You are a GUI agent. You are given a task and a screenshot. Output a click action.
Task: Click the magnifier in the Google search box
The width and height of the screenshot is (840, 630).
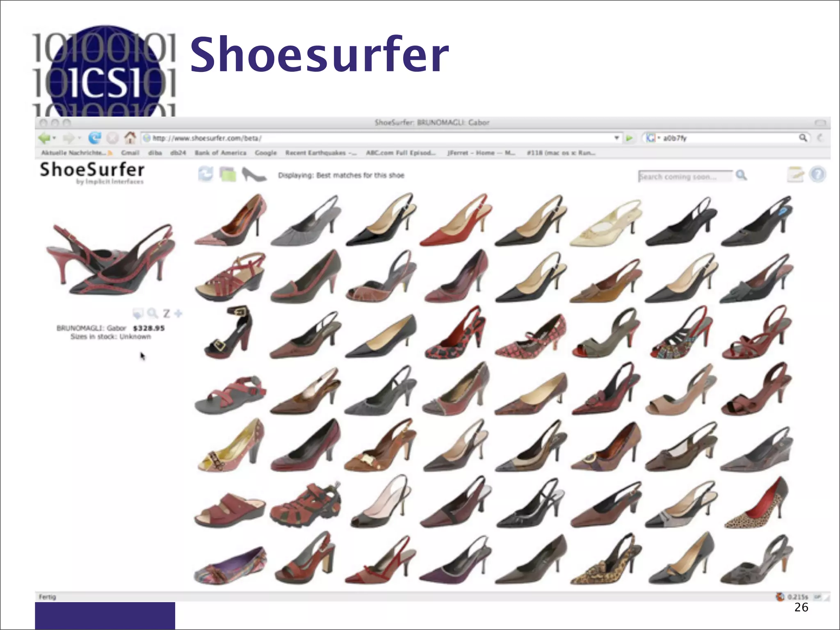(803, 138)
